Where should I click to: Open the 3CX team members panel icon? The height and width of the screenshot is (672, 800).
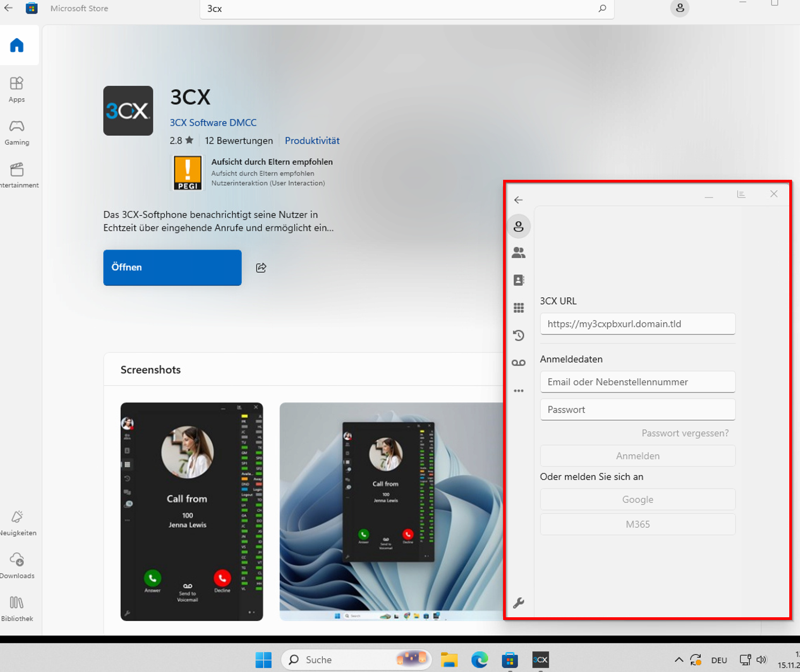coord(519,253)
